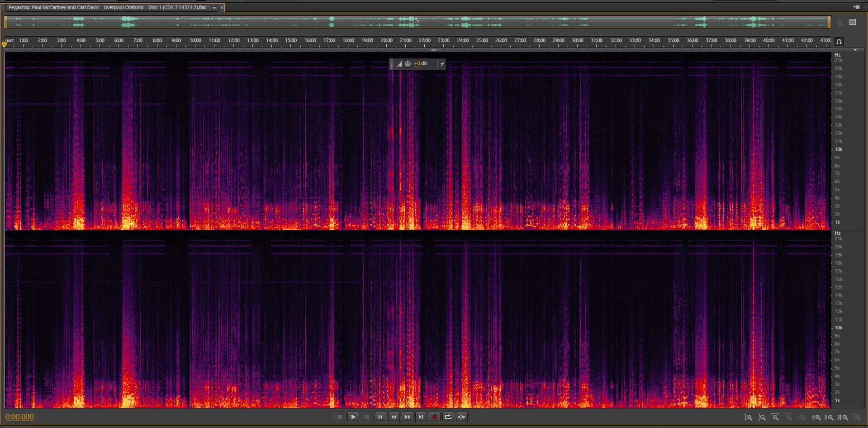This screenshot has height=428, width=868.
Task: Jump to the next marker with the transport button
Action: pos(421,417)
